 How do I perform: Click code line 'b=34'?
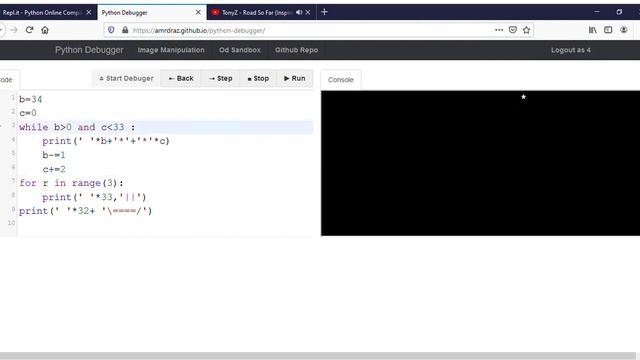point(31,99)
